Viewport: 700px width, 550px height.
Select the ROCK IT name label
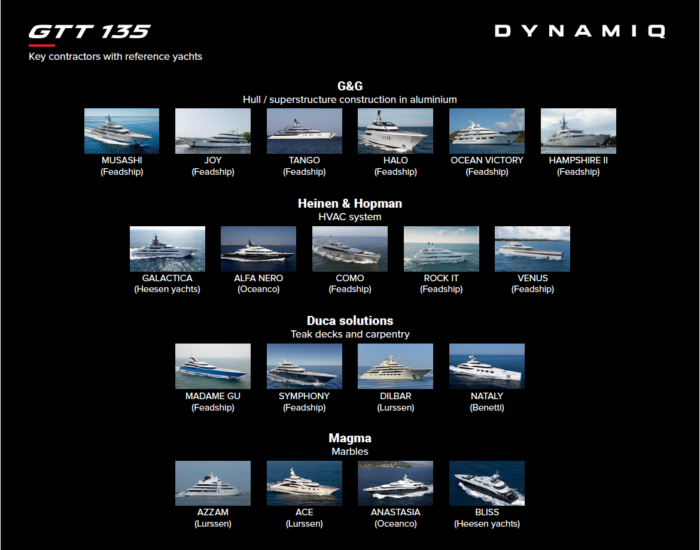442,278
